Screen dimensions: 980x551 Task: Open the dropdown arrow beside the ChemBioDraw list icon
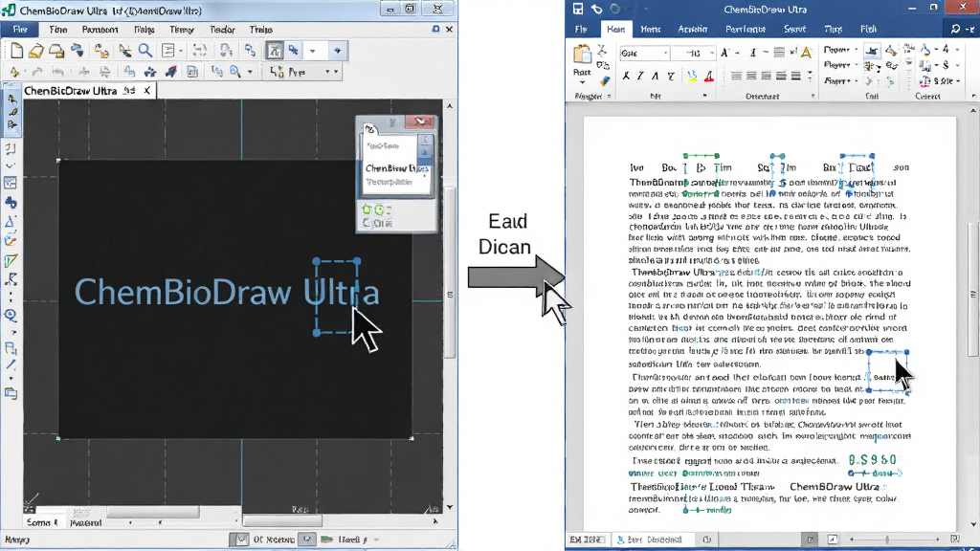pyautogui.click(x=181, y=51)
